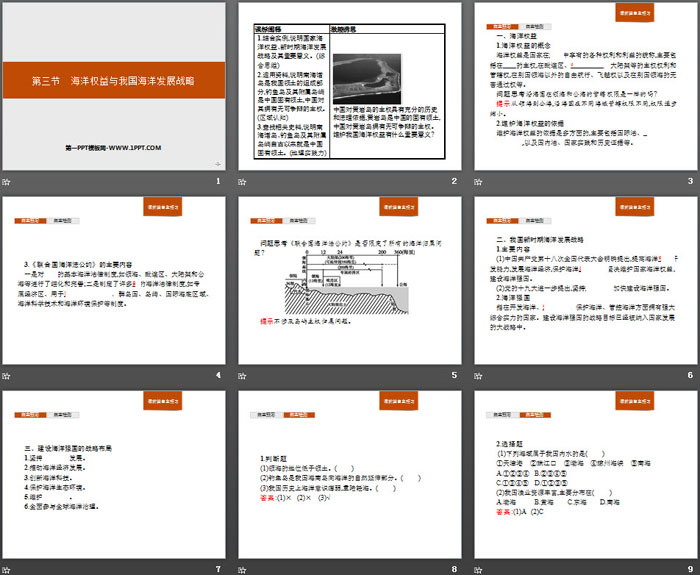This screenshot has width=700, height=575.
Task: Click the active orange tab on slide 3
Action: (x=502, y=27)
